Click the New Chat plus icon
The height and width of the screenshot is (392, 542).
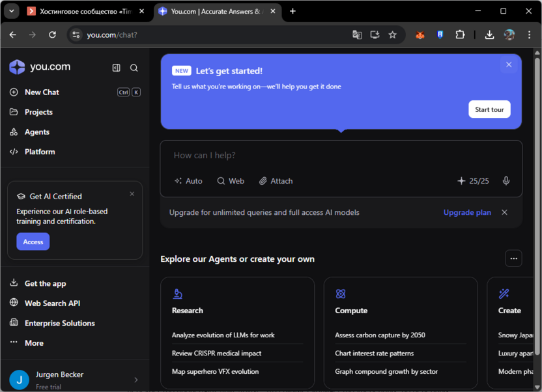(x=14, y=92)
